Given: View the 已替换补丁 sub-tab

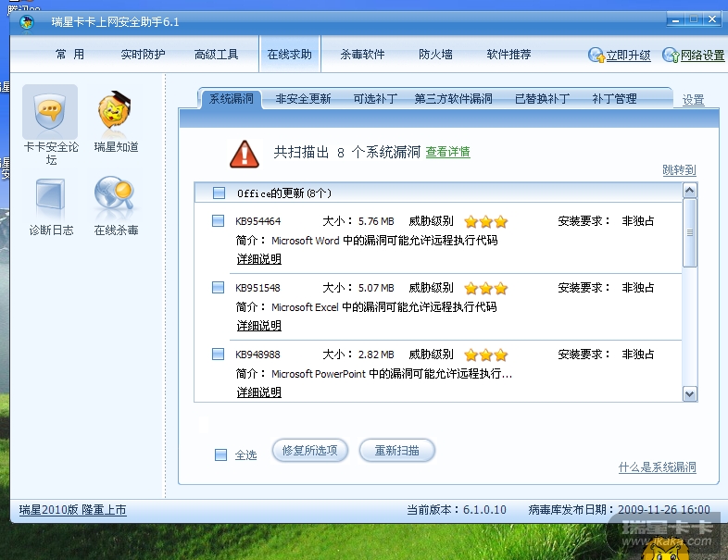Looking at the screenshot, I should [542, 99].
